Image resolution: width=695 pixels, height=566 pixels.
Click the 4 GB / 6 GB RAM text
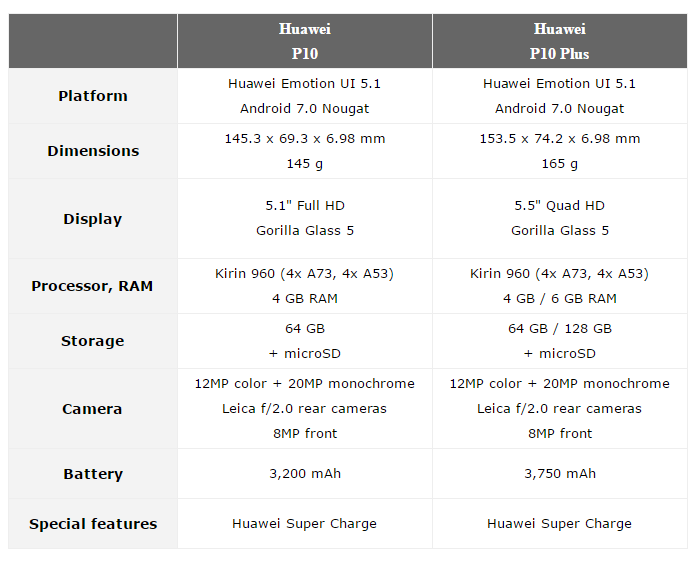click(x=560, y=299)
